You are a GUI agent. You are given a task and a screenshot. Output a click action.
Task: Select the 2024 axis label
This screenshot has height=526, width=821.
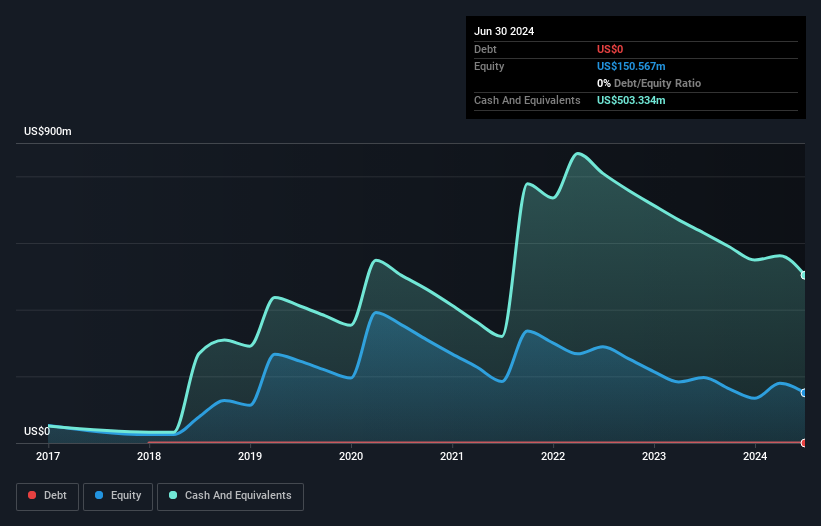(756, 456)
